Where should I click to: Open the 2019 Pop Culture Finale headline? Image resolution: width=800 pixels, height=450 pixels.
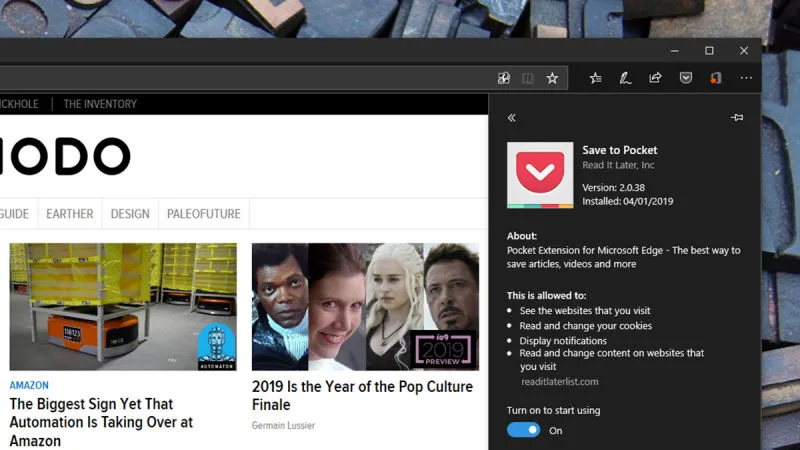tap(358, 395)
